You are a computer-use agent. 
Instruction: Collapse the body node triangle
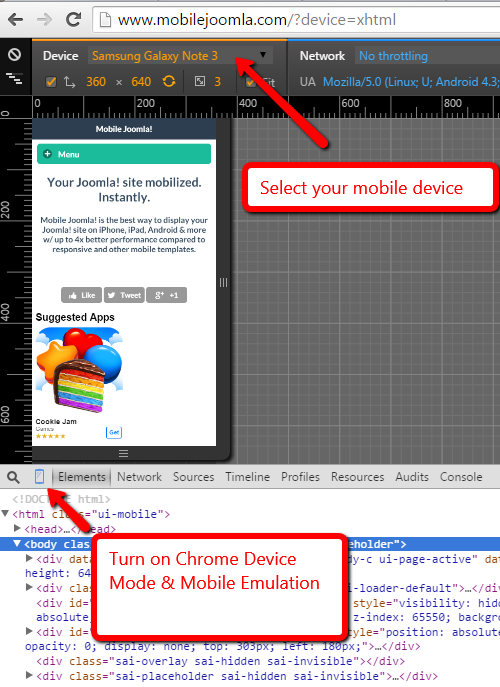pyautogui.click(x=17, y=544)
